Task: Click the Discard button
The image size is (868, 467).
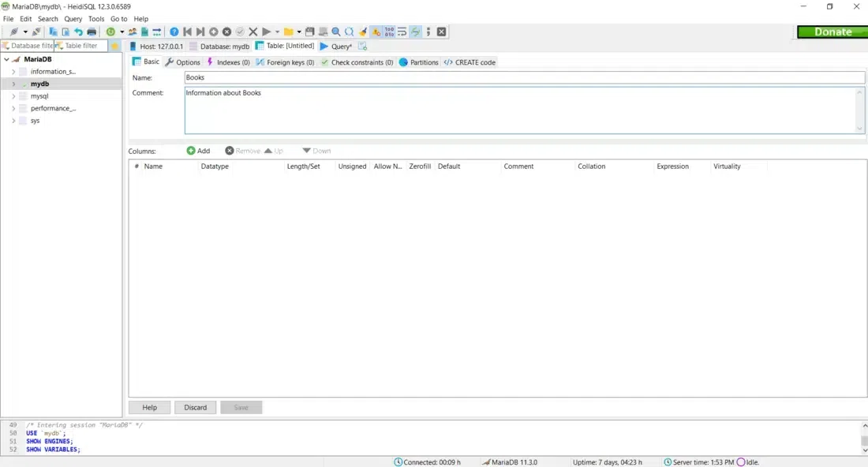Action: [x=196, y=407]
